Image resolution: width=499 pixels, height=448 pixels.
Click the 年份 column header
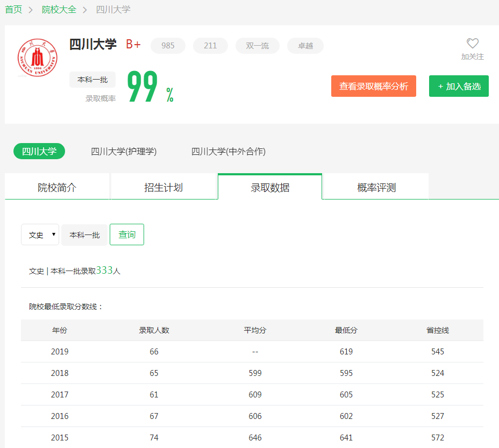(x=60, y=330)
